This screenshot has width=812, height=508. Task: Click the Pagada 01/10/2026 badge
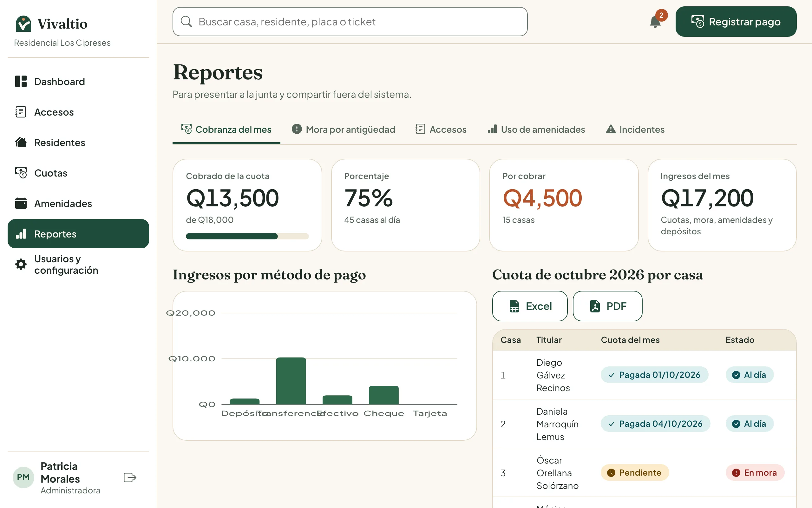coord(654,375)
